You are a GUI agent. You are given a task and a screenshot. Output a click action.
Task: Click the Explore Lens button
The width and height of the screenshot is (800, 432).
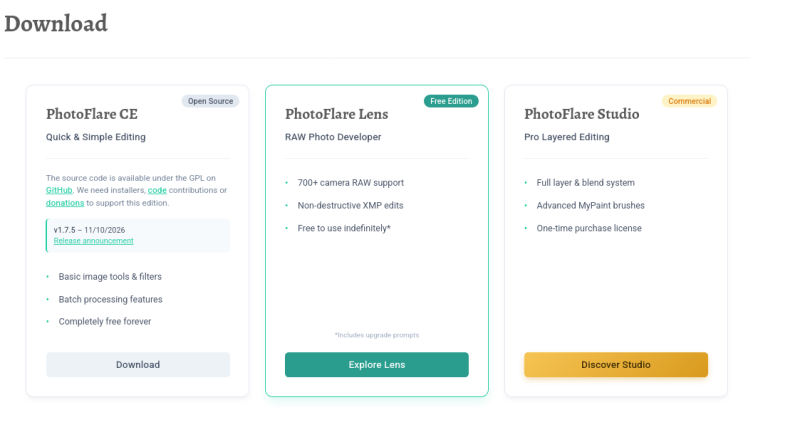pyautogui.click(x=377, y=365)
